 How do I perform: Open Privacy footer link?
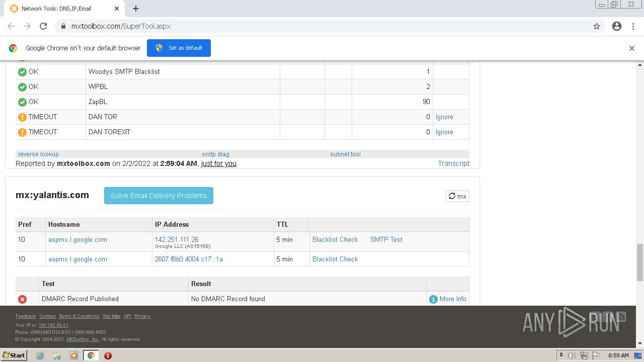click(142, 316)
